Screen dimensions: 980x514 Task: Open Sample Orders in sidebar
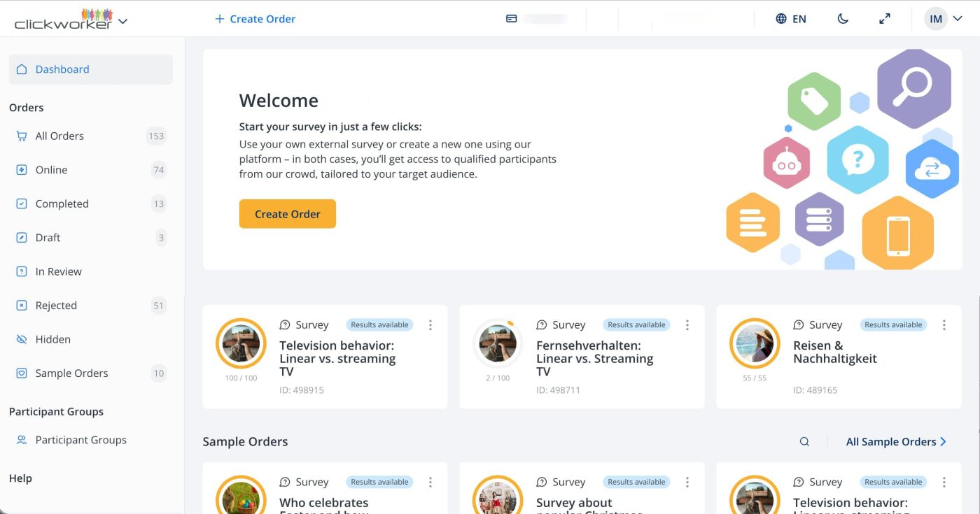(x=91, y=373)
